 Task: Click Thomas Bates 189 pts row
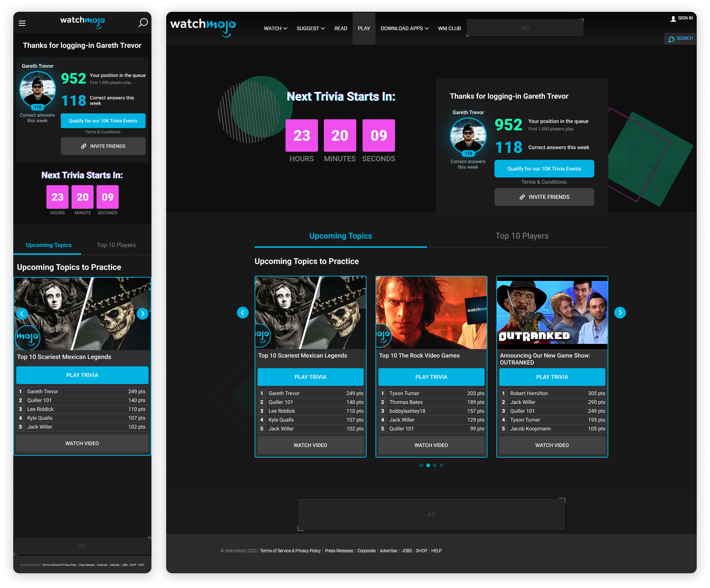(431, 402)
